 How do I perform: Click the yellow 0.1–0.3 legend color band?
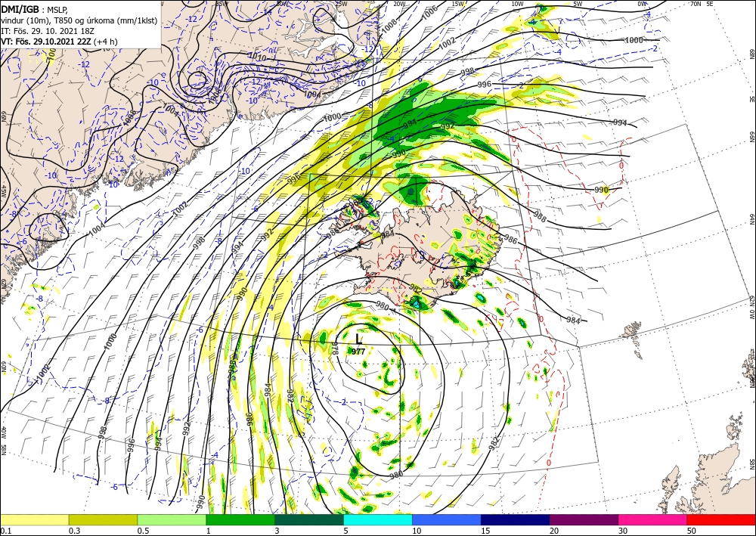click(x=34, y=519)
